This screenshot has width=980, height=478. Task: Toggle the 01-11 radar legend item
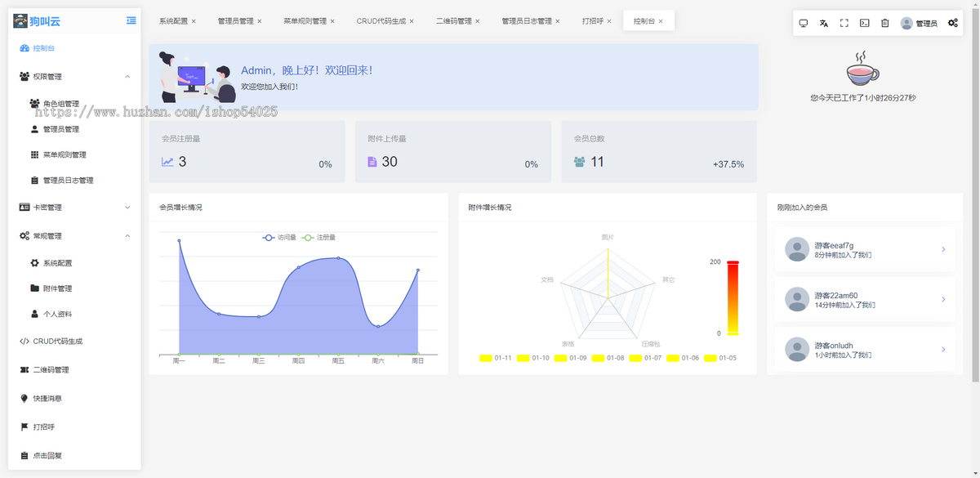496,358
